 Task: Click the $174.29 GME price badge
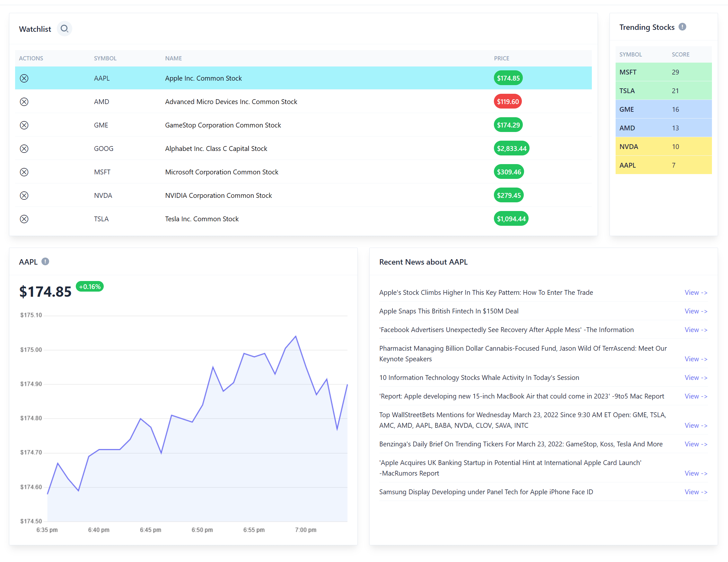(x=508, y=125)
